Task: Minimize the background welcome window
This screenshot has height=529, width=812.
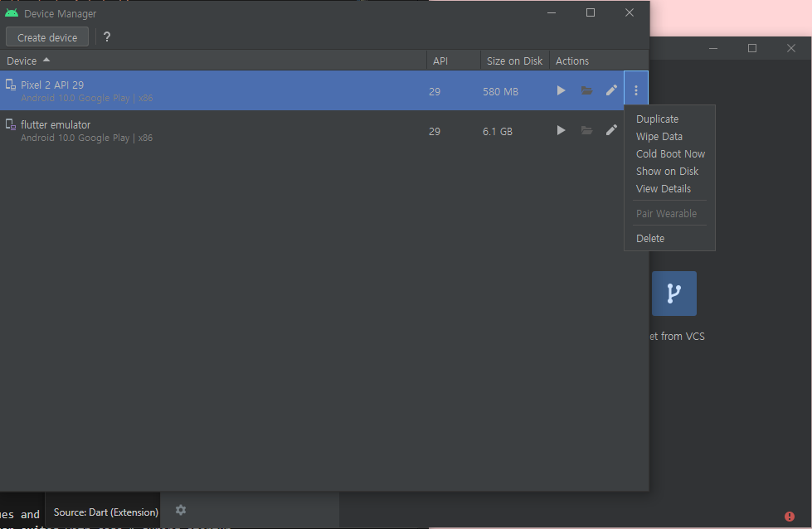Action: click(x=713, y=48)
